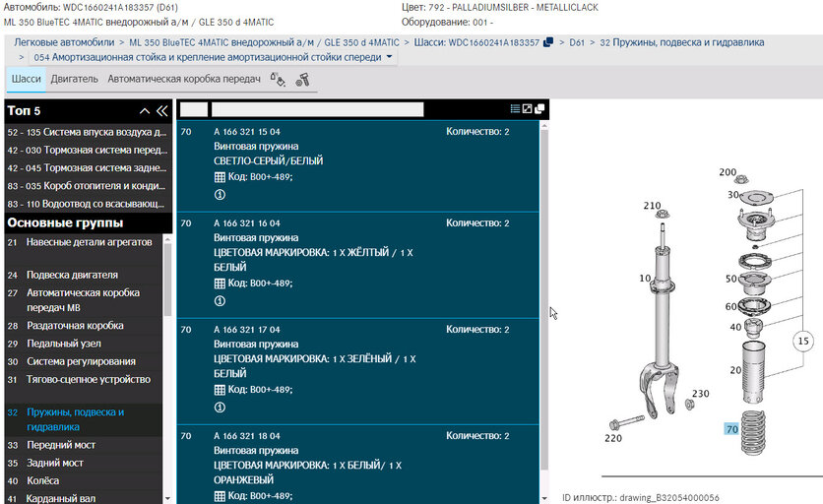Image resolution: width=823 pixels, height=504 pixels.
Task: Collapse the left sidebar with double chevron
Action: click(162, 111)
